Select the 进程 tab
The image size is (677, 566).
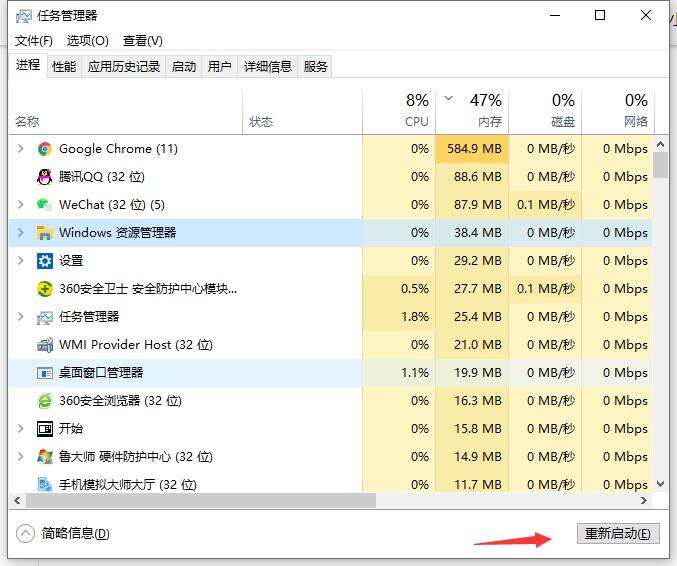pos(28,65)
